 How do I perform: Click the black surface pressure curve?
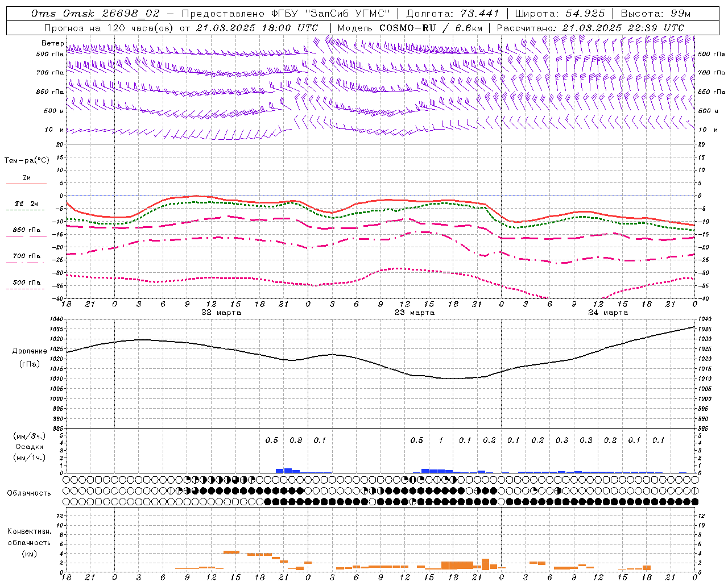click(380, 365)
